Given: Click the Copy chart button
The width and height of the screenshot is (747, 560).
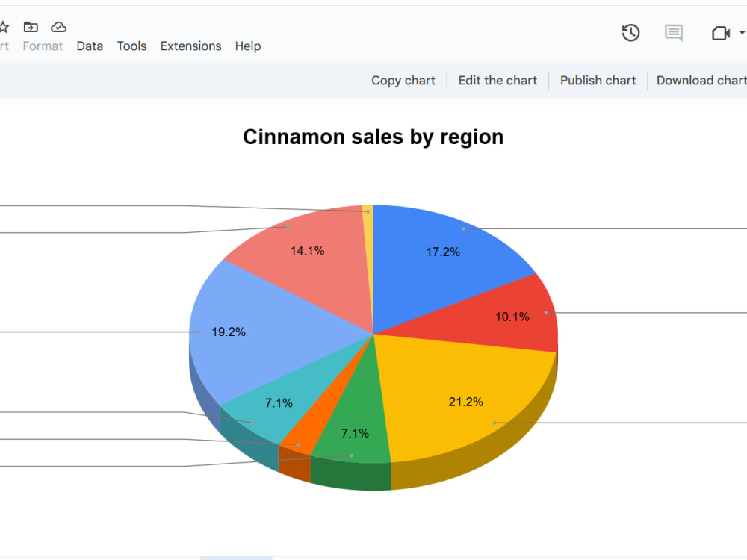Looking at the screenshot, I should 403,81.
